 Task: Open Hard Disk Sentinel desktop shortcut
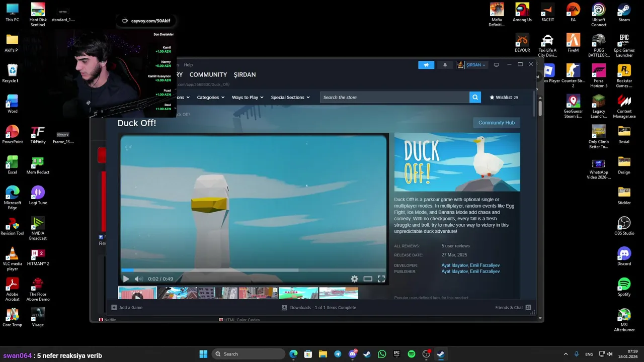point(38,15)
